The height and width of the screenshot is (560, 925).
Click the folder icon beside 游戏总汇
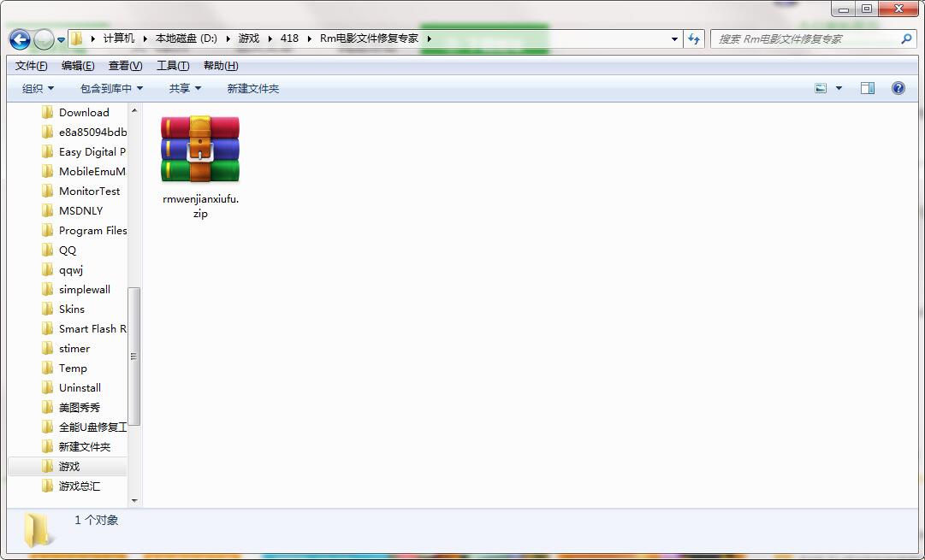pos(48,486)
